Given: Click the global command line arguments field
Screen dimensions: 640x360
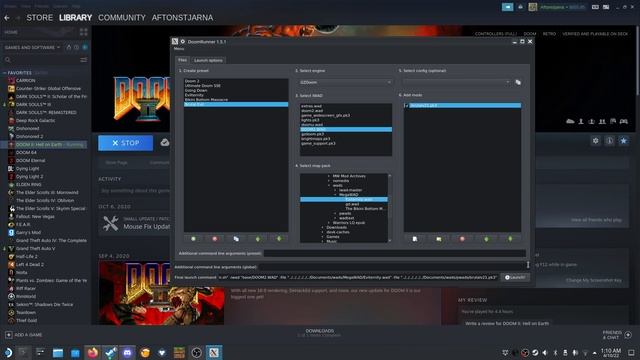Looking at the screenshot, I should tap(391, 267).
